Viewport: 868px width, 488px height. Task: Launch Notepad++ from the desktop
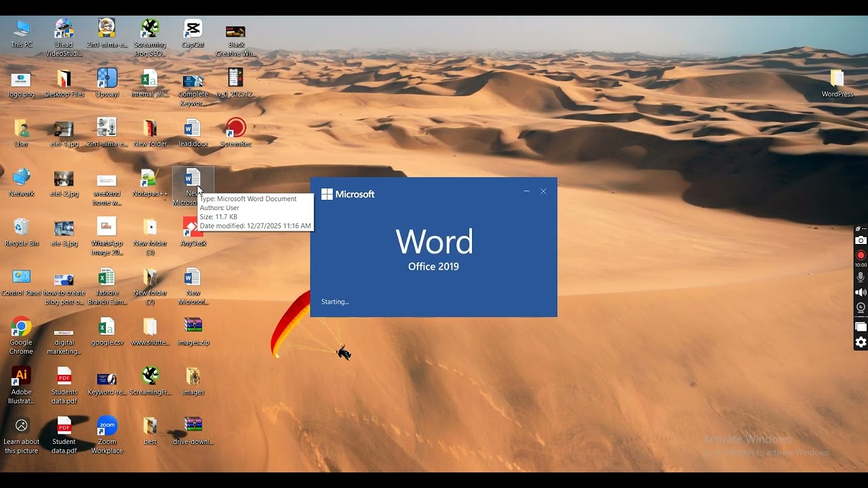150,182
